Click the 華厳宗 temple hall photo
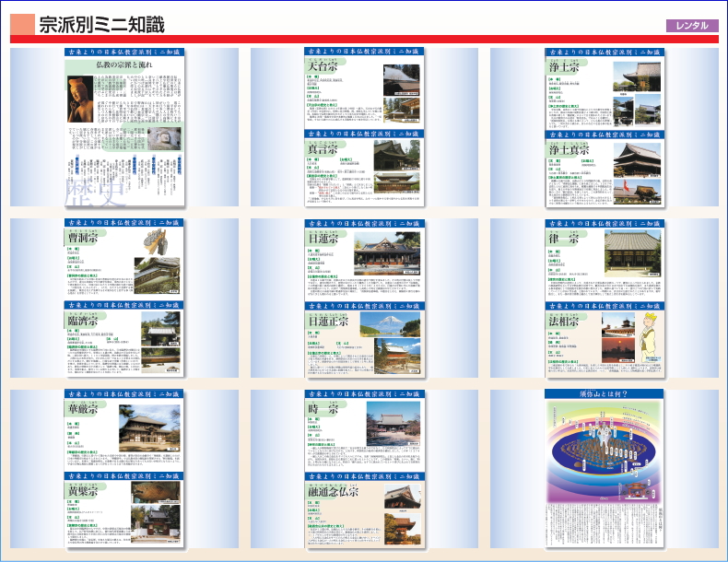Viewport: 728px width, 562px height. (x=152, y=427)
